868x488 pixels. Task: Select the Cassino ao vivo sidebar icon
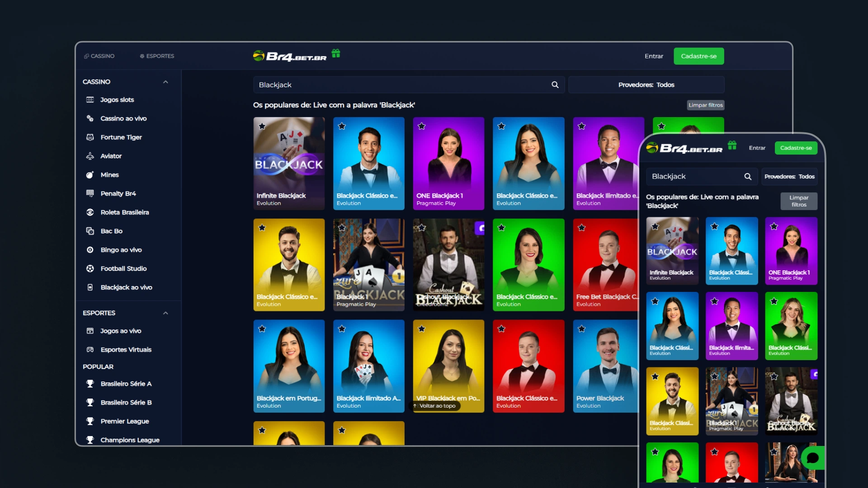tap(90, 118)
